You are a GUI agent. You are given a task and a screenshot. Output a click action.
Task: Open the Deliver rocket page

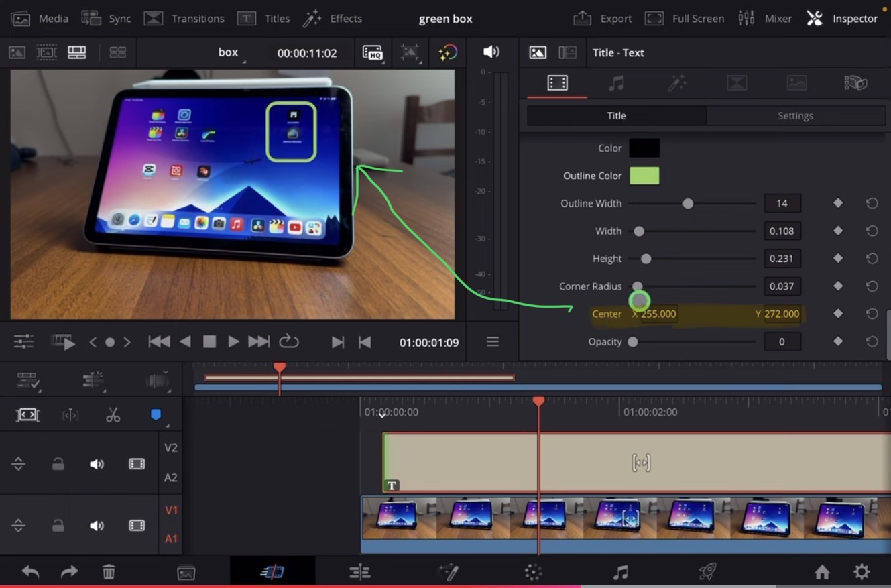[x=707, y=572]
